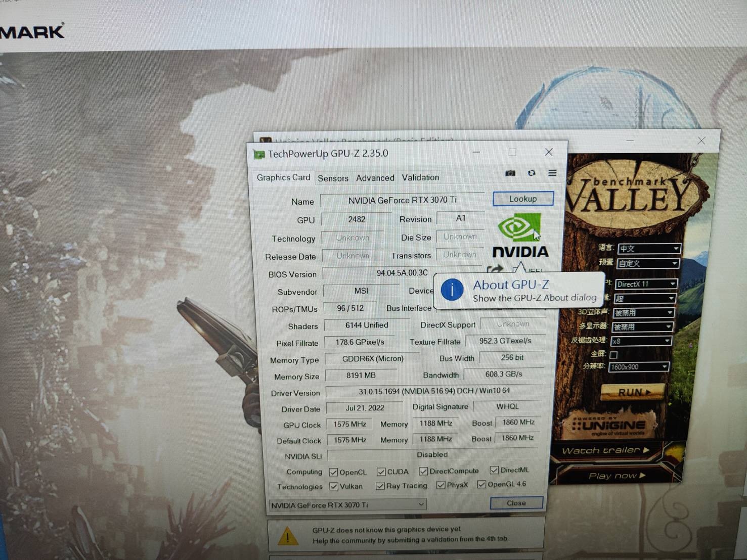Open the 预置 preset dropdown set to 自定义
Screen dimensions: 747x560
(x=648, y=263)
